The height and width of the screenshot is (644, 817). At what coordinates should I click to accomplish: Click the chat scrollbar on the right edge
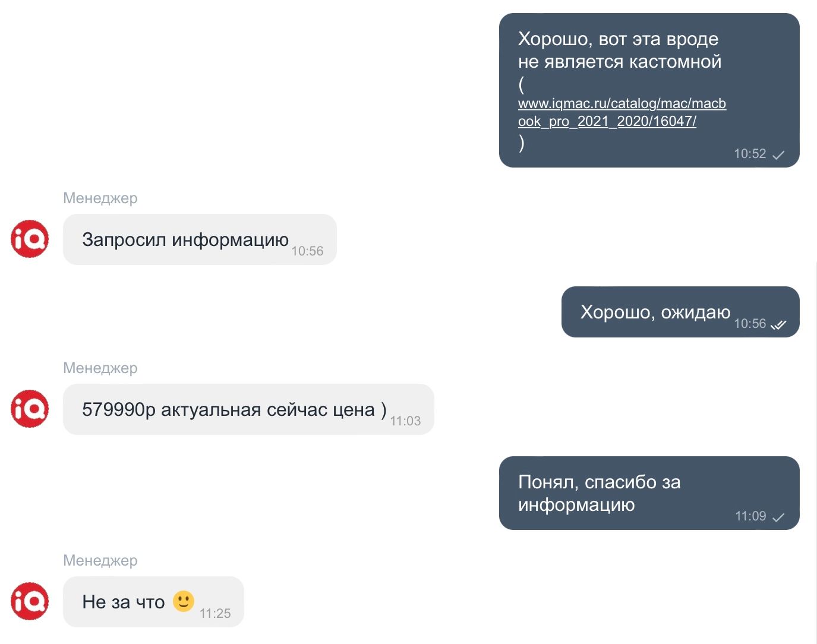point(815,452)
